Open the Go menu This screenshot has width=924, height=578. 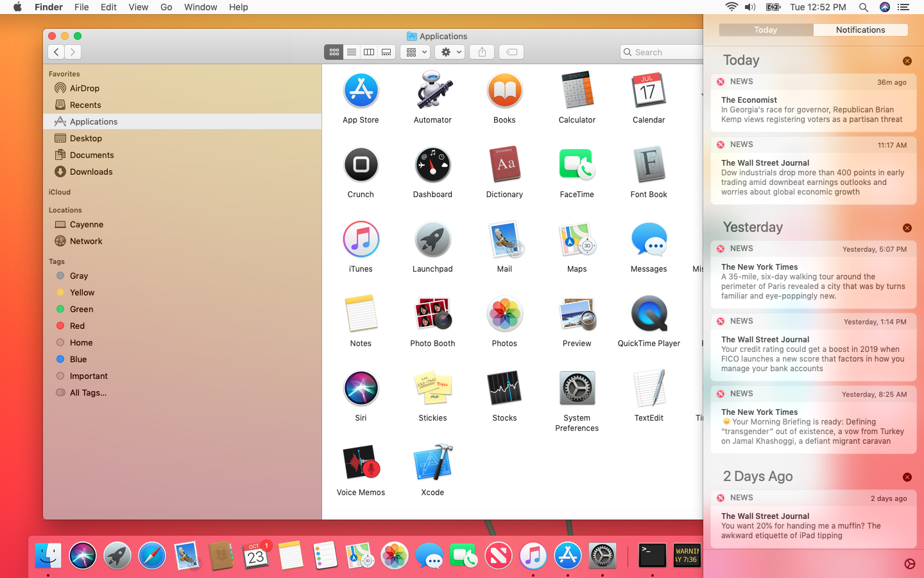166,7
